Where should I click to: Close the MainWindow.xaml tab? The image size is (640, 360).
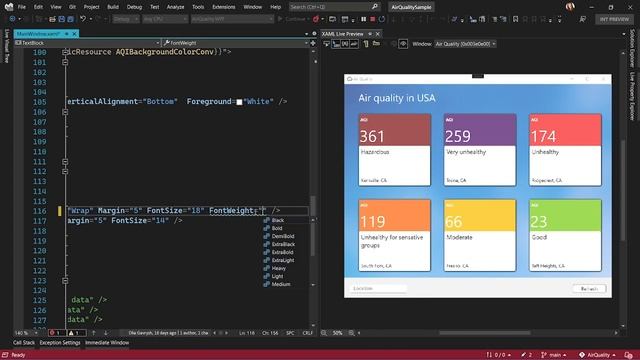point(74,34)
